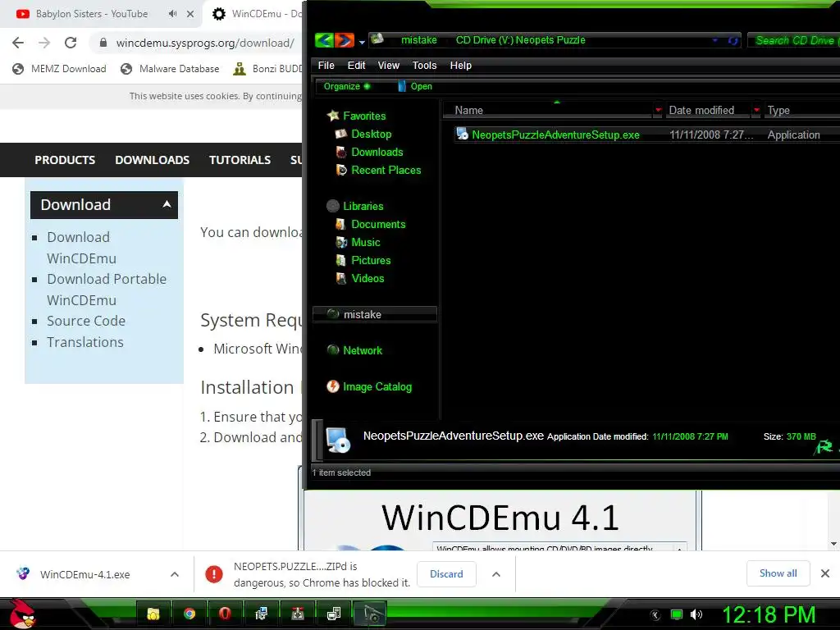
Task: Open Chrome from the taskbar
Action: coord(189,614)
